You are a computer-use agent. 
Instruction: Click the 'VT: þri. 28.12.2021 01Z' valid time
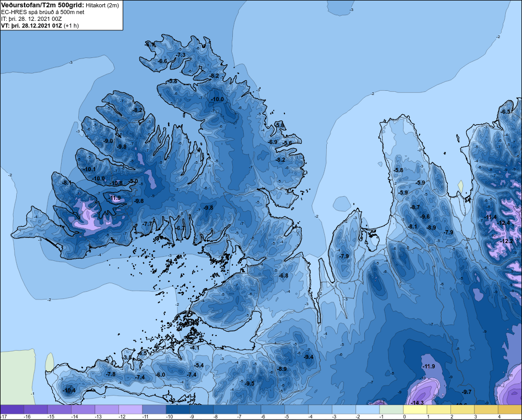tap(31, 26)
